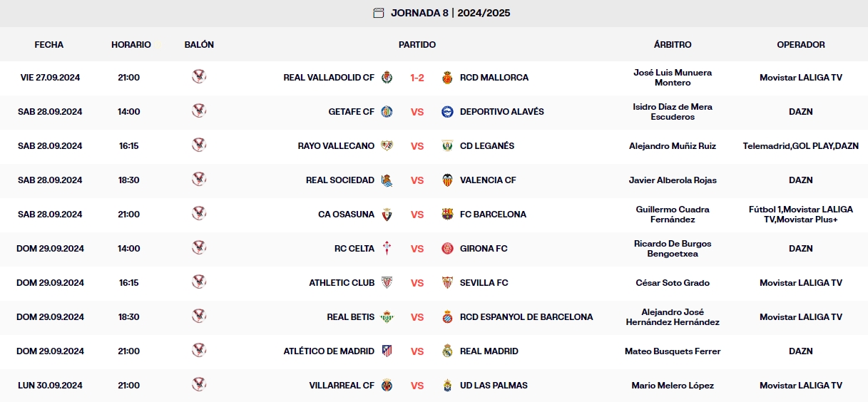The height and width of the screenshot is (402, 868).
Task: Click the FECHA column header
Action: click(49, 44)
